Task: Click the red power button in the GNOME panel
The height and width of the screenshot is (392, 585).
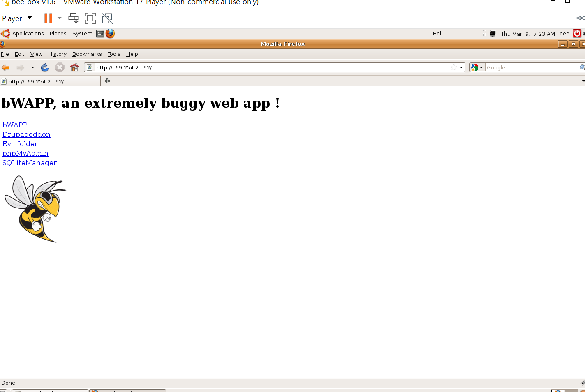Action: point(577,33)
